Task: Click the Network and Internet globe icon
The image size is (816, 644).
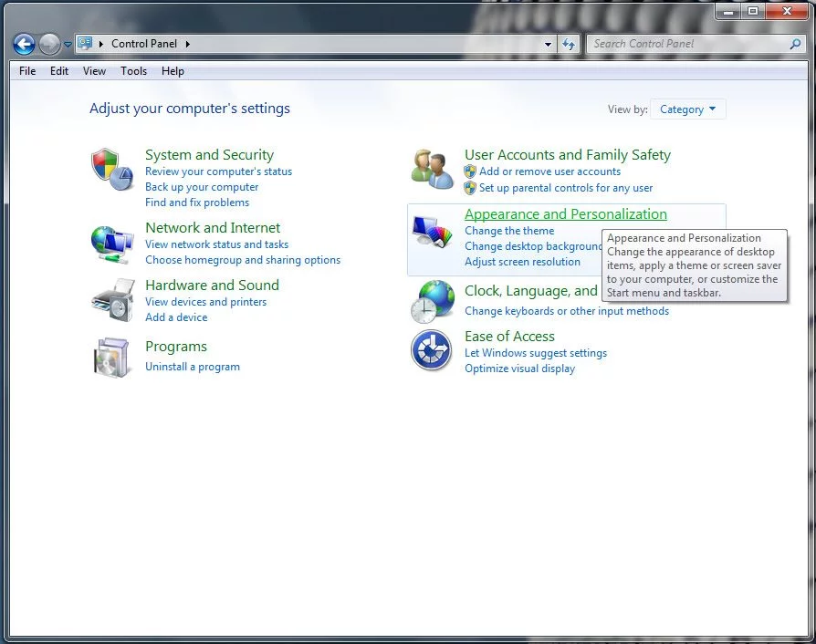Action: click(112, 244)
